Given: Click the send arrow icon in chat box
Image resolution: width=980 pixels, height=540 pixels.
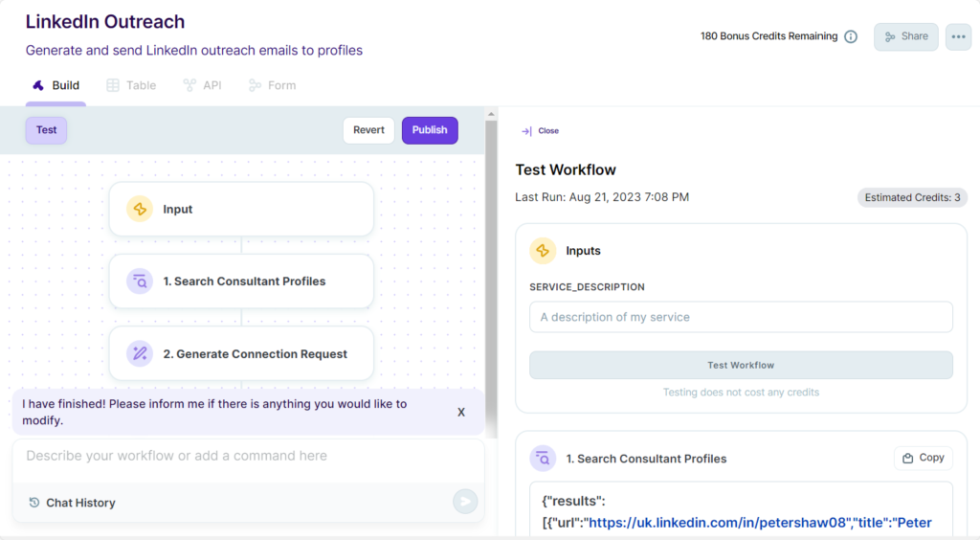Looking at the screenshot, I should coord(465,502).
